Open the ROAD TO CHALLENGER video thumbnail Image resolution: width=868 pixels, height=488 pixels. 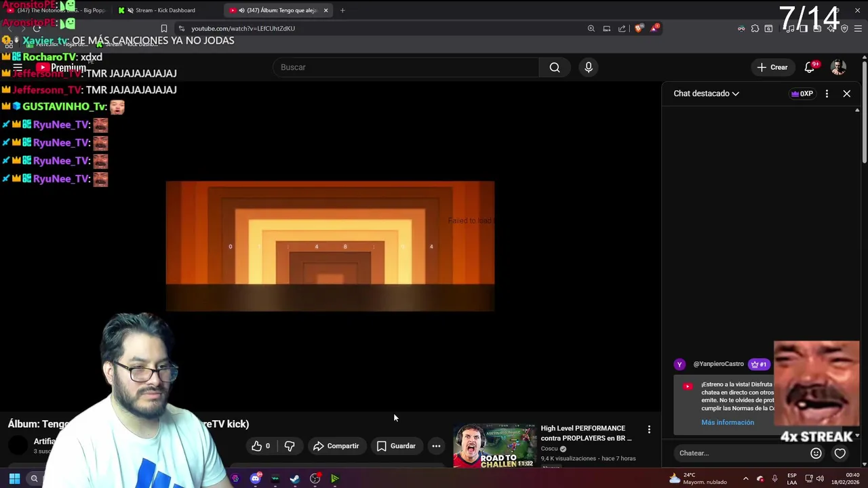point(494,445)
